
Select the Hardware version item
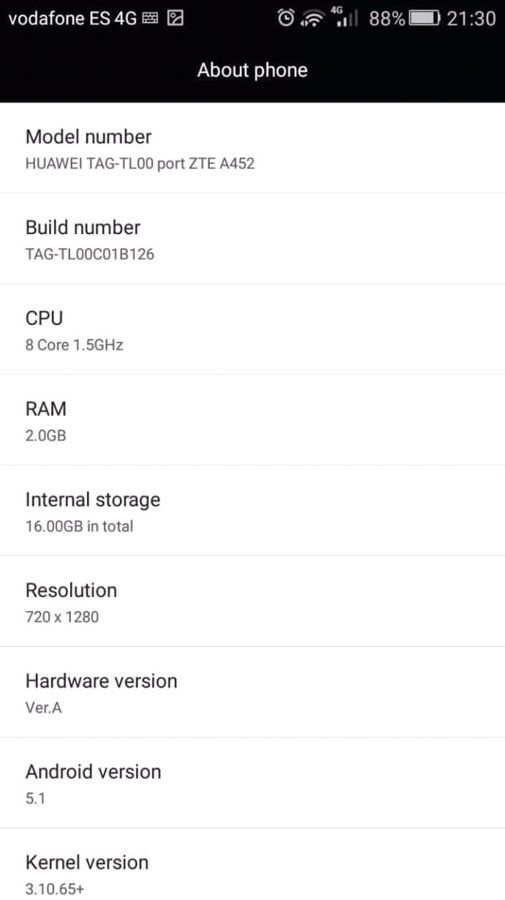[252, 692]
